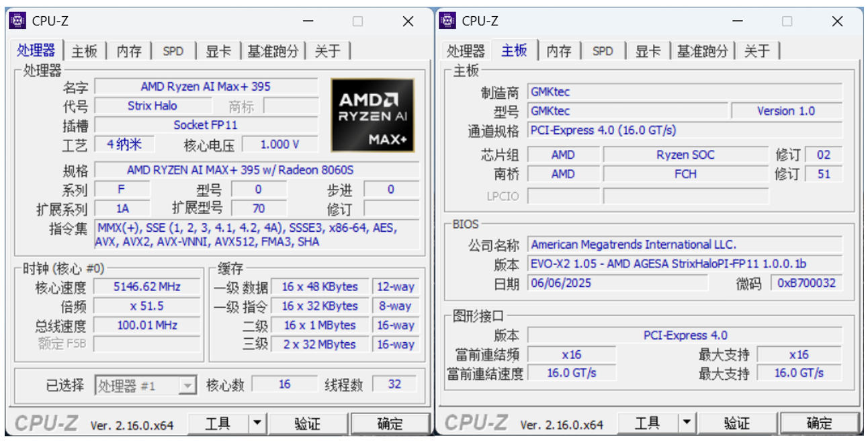Click the 工具 button in the right window
868x441 pixels.
click(x=648, y=424)
